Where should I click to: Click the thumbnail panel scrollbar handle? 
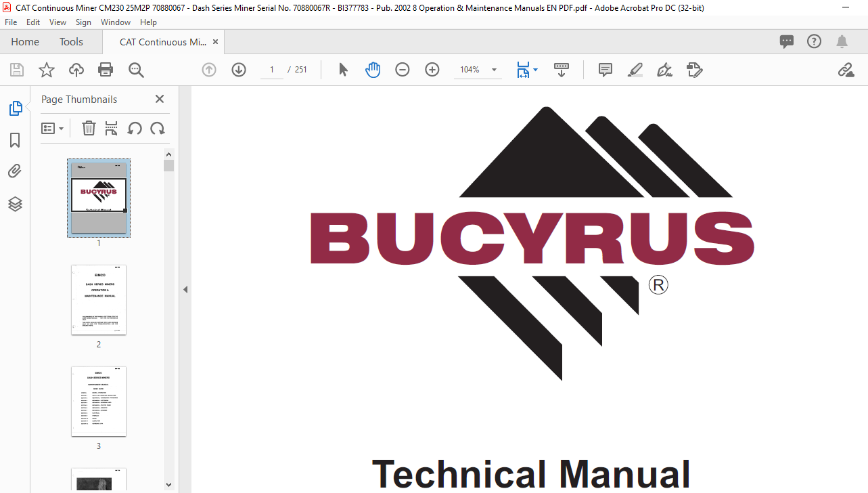pyautogui.click(x=169, y=165)
